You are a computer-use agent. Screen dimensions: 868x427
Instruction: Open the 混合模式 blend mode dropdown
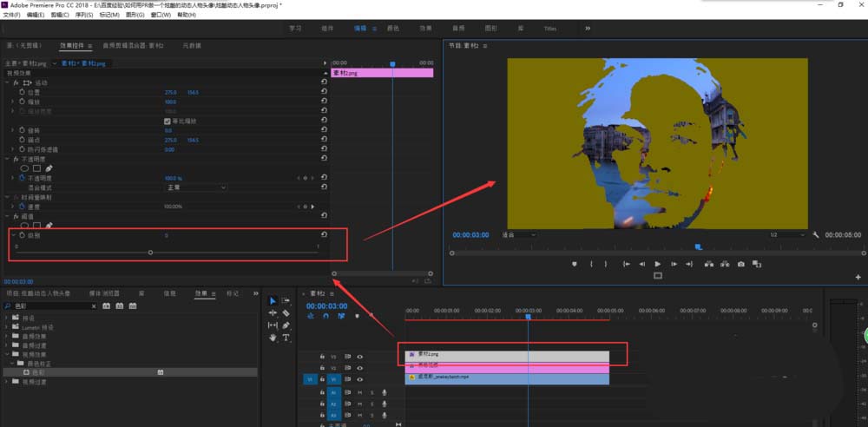point(195,187)
